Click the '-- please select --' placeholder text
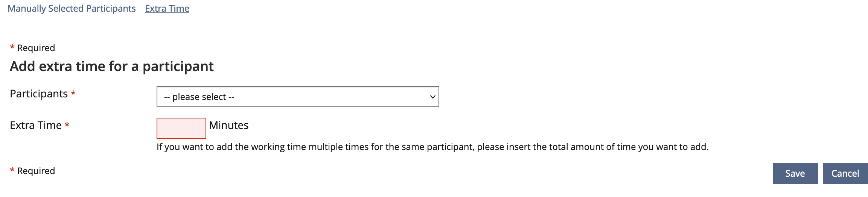This screenshot has height=197, width=868. (199, 97)
